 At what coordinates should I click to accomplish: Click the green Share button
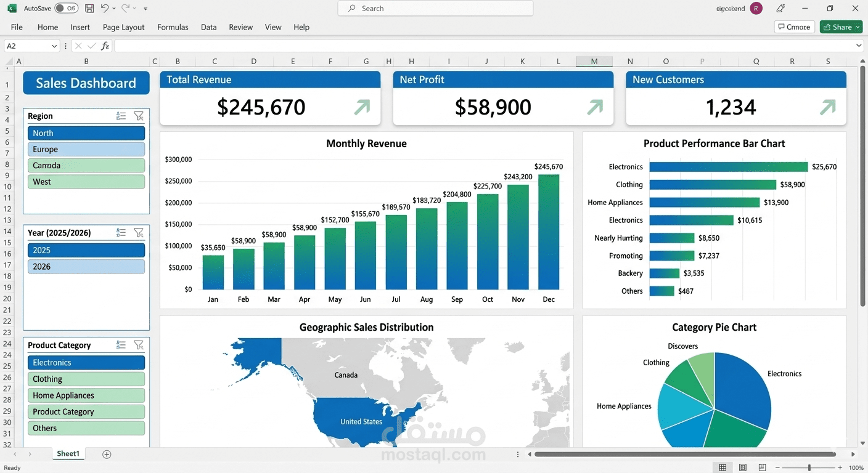tap(841, 27)
